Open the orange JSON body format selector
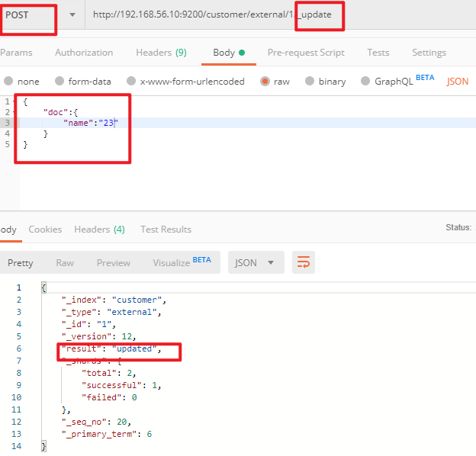Screen dimensions: 476x456 tap(457, 82)
